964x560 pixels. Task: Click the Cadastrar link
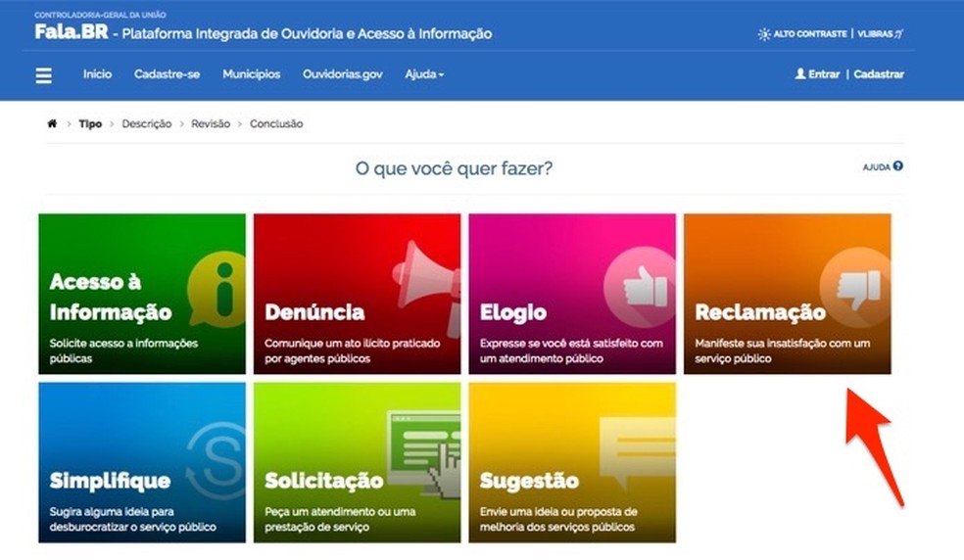pos(879,74)
